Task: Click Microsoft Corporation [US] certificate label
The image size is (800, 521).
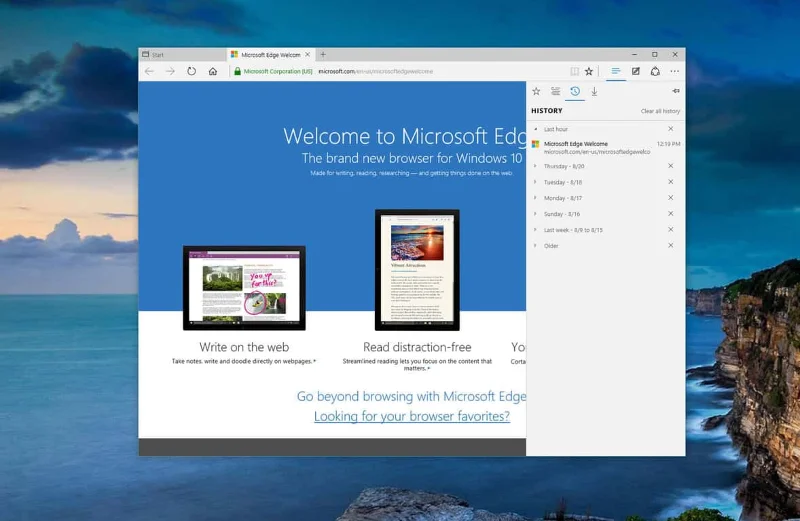Action: click(x=278, y=71)
